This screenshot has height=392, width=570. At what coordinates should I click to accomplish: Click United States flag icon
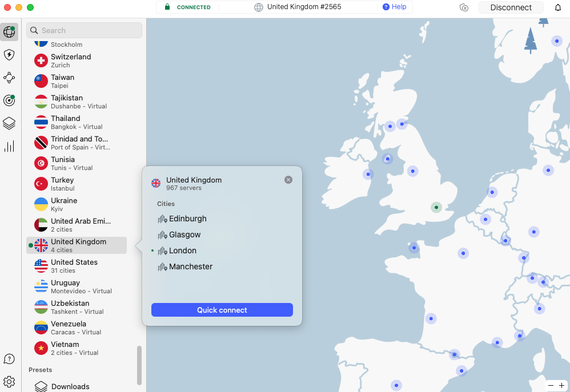[41, 266]
